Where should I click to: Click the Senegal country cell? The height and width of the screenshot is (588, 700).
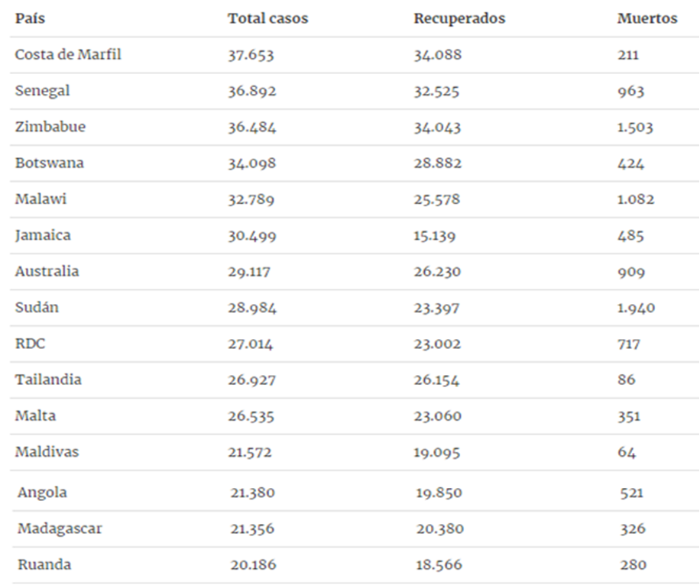tap(42, 91)
